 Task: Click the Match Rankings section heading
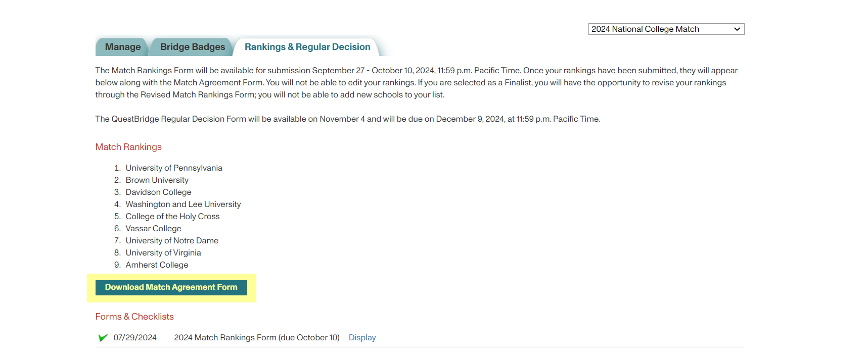pyautogui.click(x=128, y=147)
